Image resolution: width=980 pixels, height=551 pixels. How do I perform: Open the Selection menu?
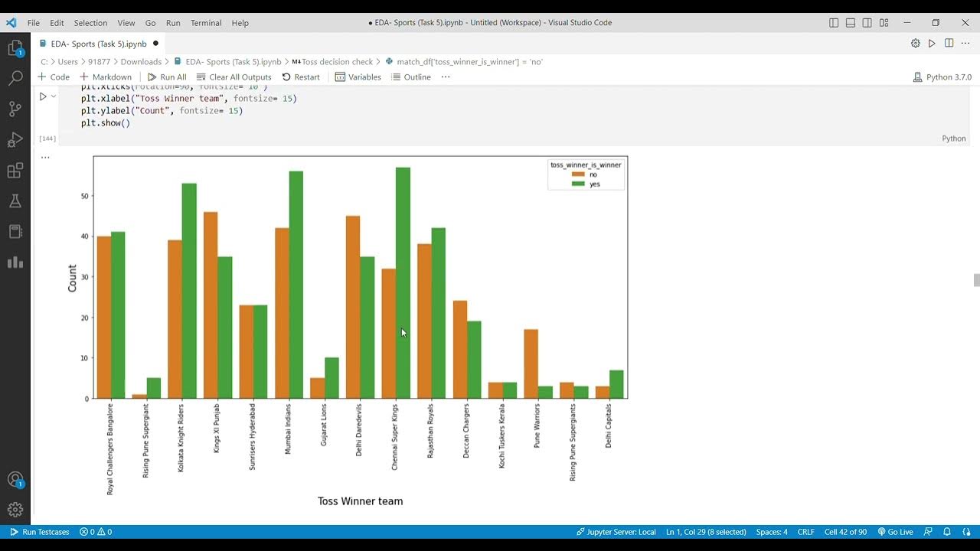pos(91,23)
